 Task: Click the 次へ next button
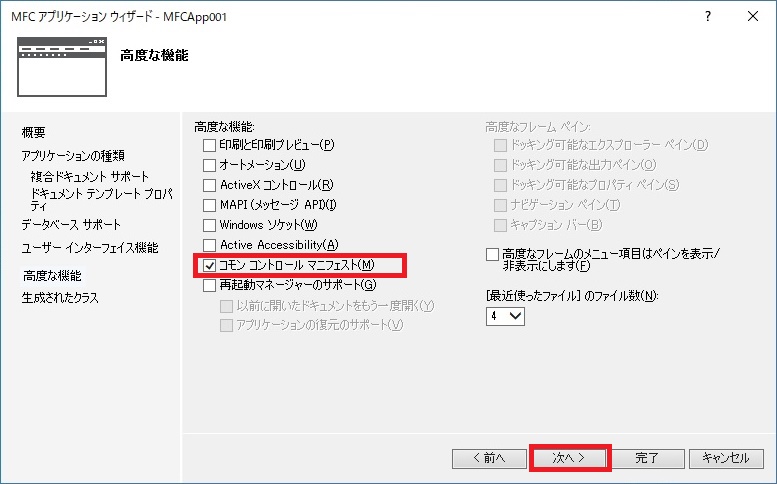click(x=570, y=458)
